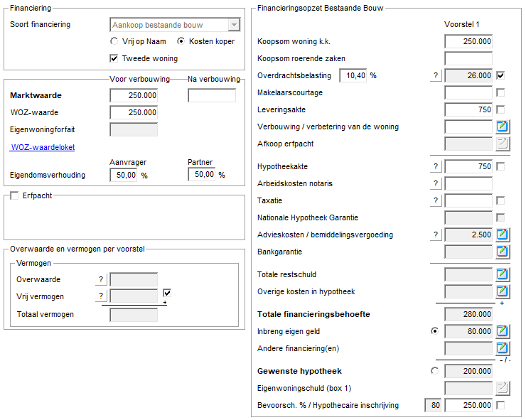Open the Totale restschuld edit icon
The image size is (526, 420).
tap(503, 274)
